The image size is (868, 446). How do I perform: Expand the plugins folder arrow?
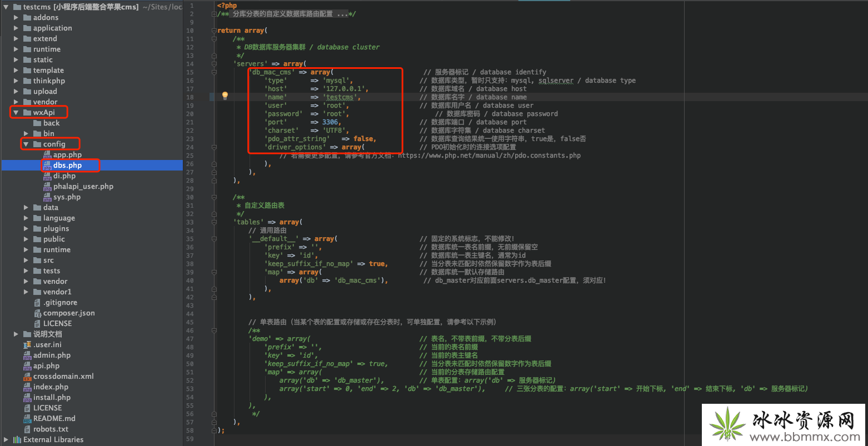[26, 229]
